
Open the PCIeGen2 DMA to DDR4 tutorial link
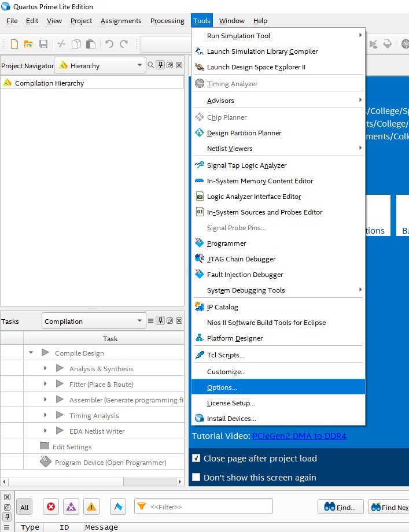click(299, 436)
